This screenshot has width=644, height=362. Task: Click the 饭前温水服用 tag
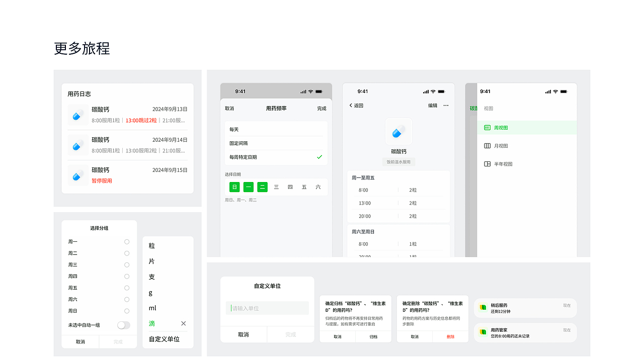(398, 162)
